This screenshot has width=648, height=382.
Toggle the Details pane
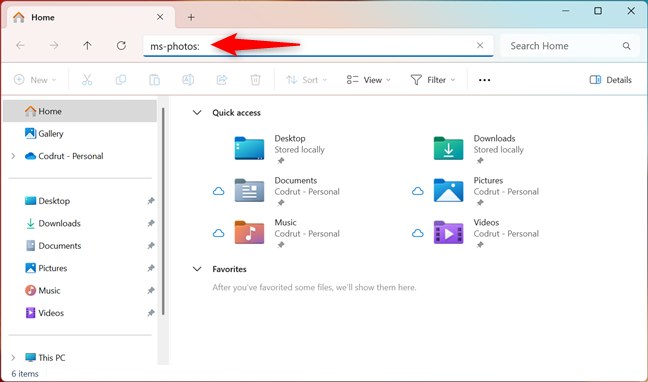pyautogui.click(x=610, y=80)
